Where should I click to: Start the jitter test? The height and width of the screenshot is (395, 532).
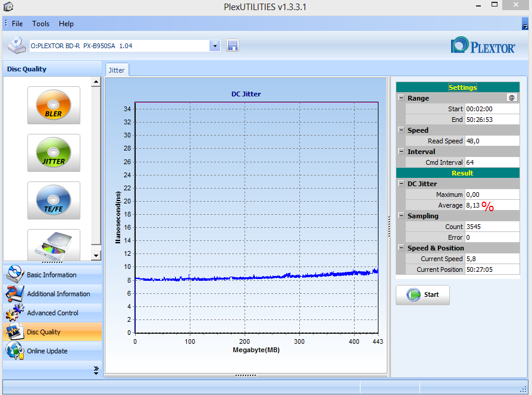point(423,294)
